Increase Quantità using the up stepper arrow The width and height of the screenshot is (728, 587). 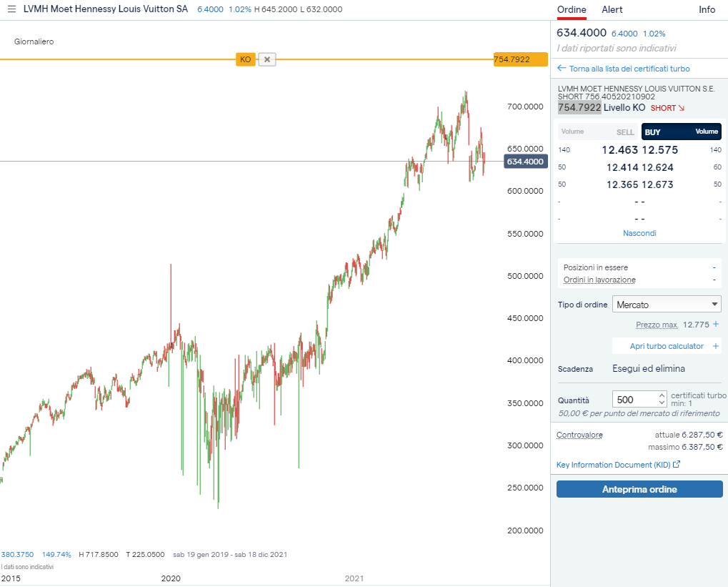[662, 395]
